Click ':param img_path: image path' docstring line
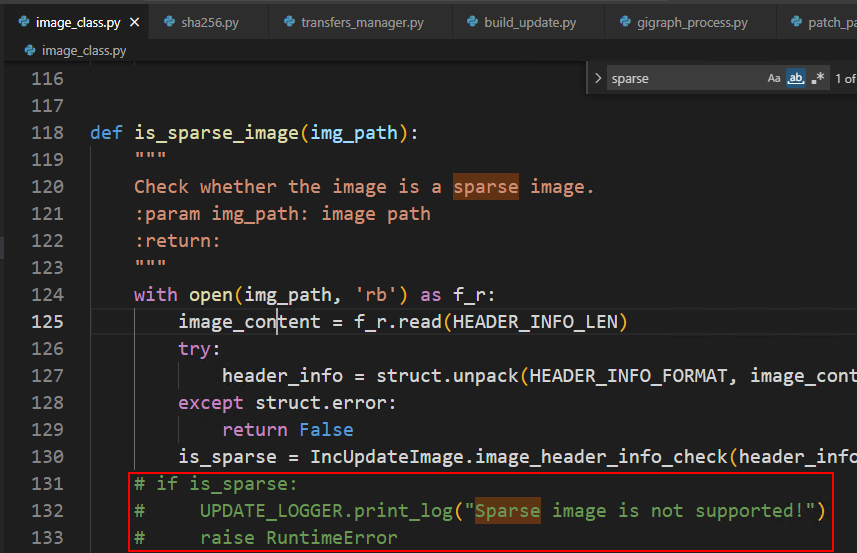Viewport: 857px width, 553px height. point(283,214)
